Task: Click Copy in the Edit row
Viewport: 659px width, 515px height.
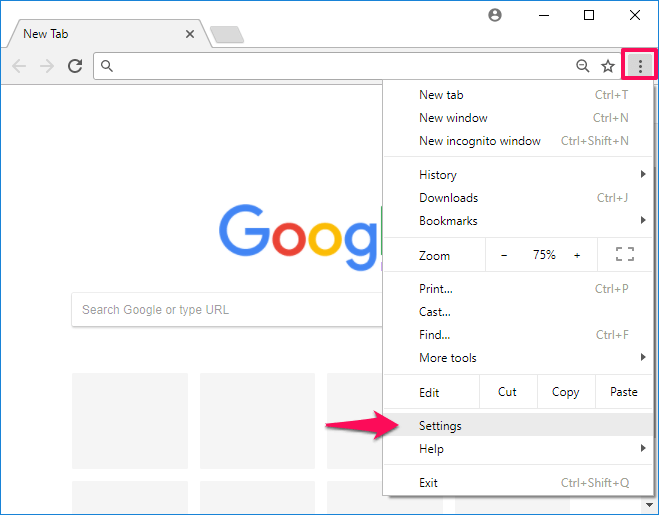Action: tap(566, 392)
